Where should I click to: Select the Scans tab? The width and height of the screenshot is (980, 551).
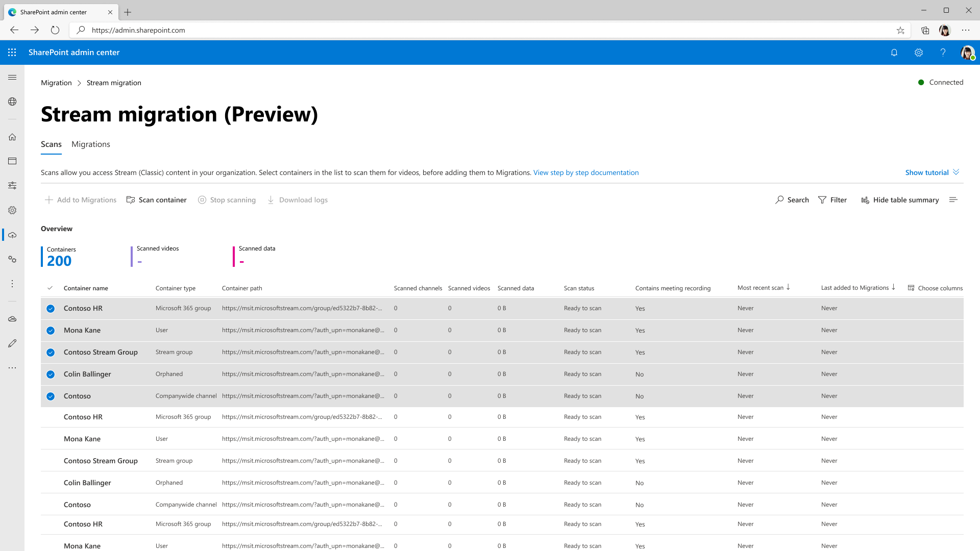click(51, 144)
